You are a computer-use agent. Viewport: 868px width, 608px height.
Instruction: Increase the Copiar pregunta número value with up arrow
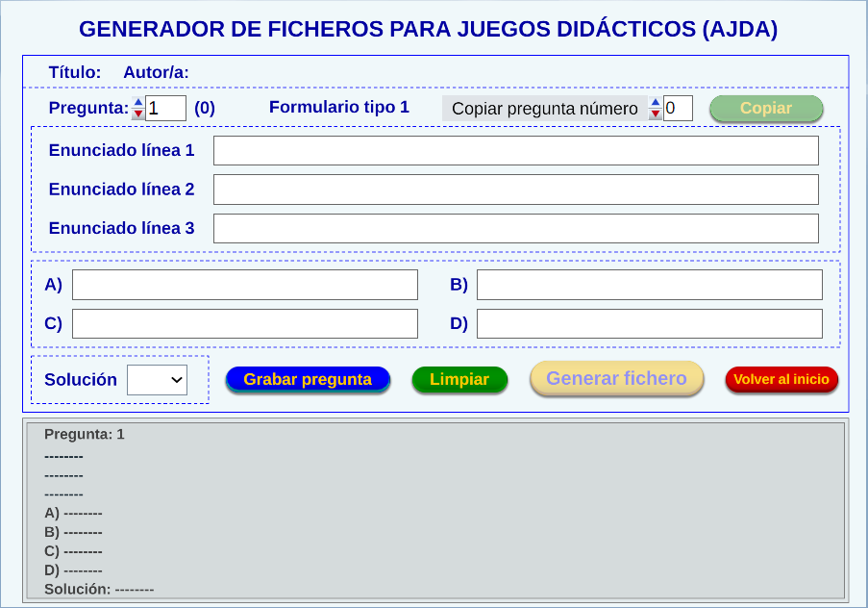click(656, 102)
